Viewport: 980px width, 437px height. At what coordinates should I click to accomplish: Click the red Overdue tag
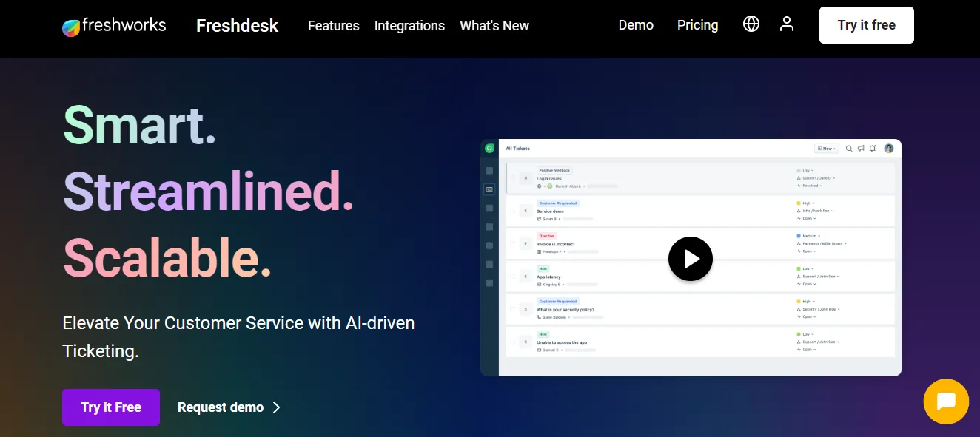tap(546, 236)
